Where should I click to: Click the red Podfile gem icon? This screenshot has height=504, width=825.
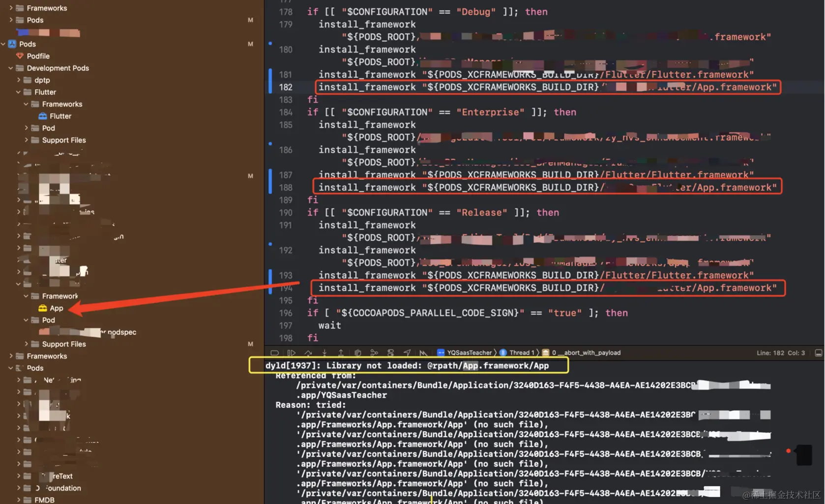20,56
